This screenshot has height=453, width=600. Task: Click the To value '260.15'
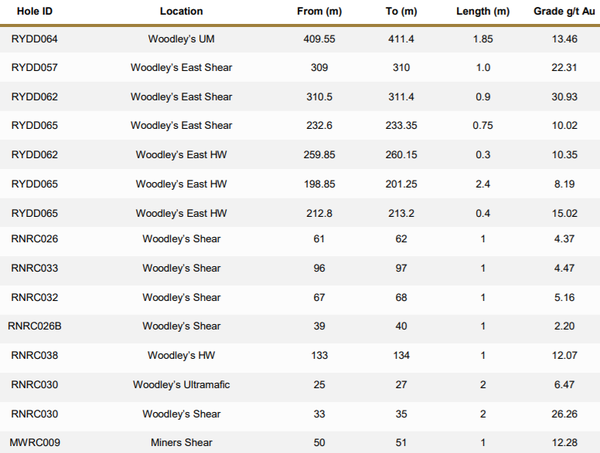pyautogui.click(x=401, y=155)
